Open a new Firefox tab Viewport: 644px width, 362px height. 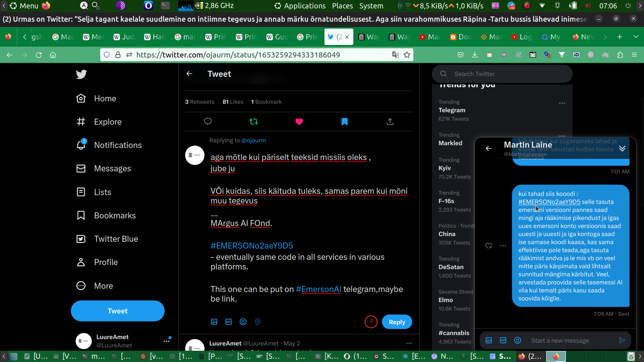tap(620, 37)
